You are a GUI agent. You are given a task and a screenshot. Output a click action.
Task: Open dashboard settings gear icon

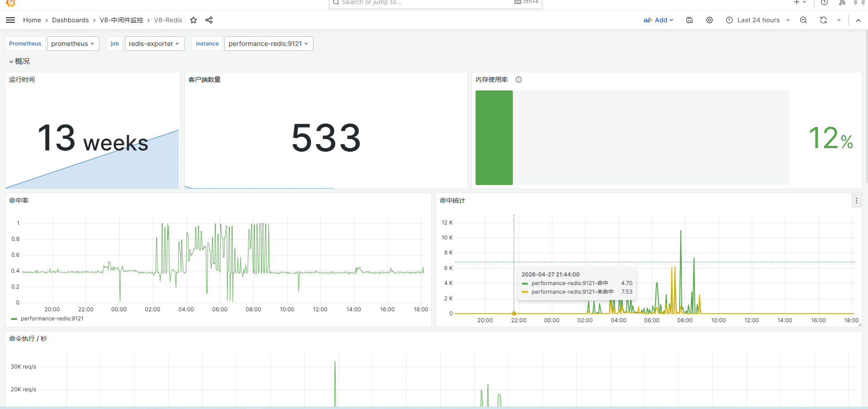coord(709,20)
